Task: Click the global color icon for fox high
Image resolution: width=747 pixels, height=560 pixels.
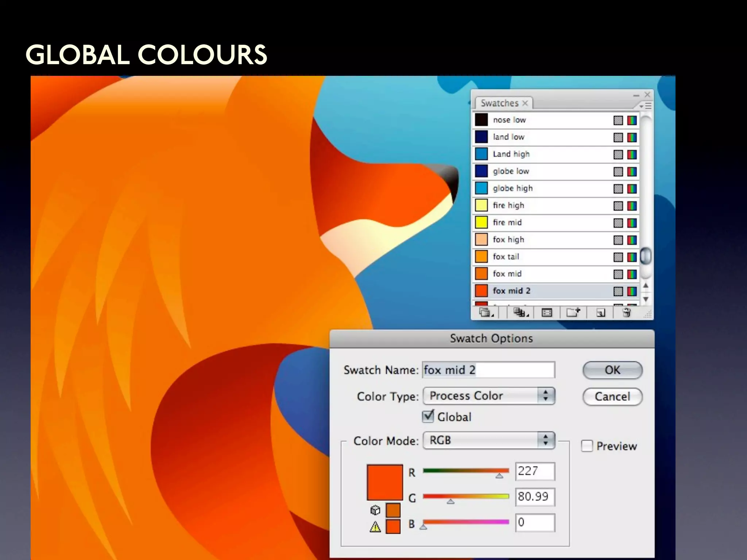Action: (618, 240)
